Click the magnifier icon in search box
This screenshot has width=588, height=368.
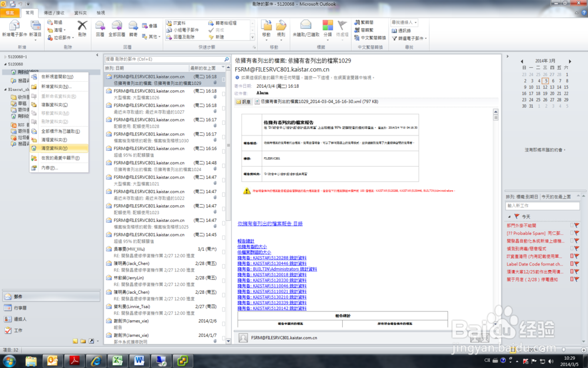click(x=226, y=59)
